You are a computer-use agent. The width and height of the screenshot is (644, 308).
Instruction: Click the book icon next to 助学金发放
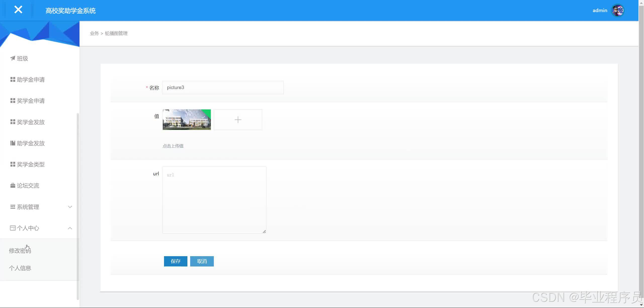[13, 143]
